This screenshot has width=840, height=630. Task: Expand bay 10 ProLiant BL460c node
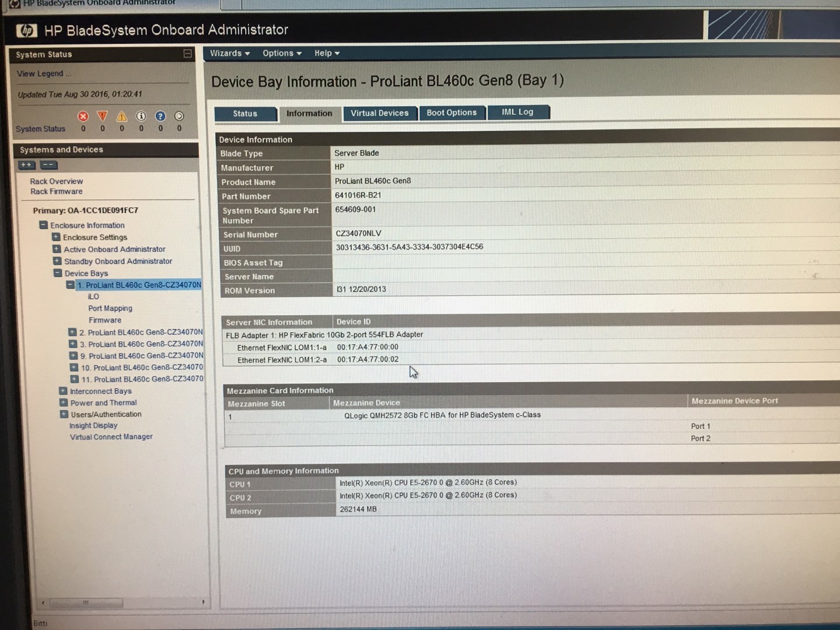(74, 367)
